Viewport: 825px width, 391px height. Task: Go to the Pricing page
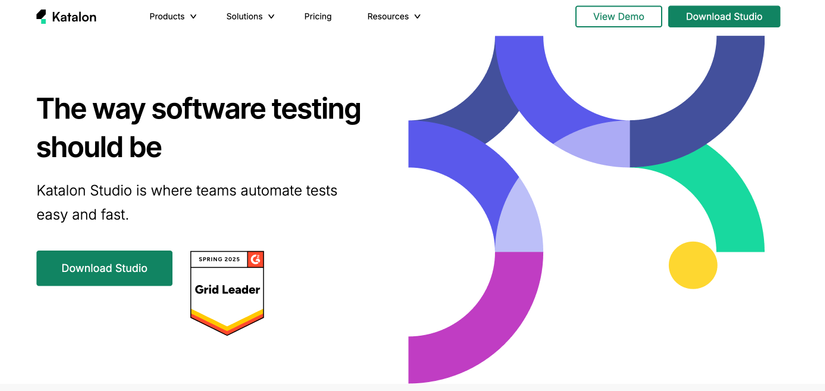coord(318,16)
